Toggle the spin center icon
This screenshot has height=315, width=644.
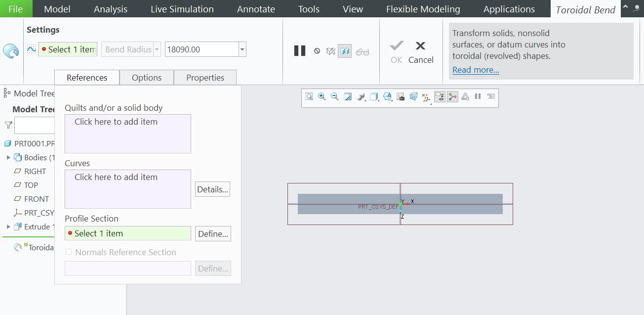pyautogui.click(x=452, y=97)
